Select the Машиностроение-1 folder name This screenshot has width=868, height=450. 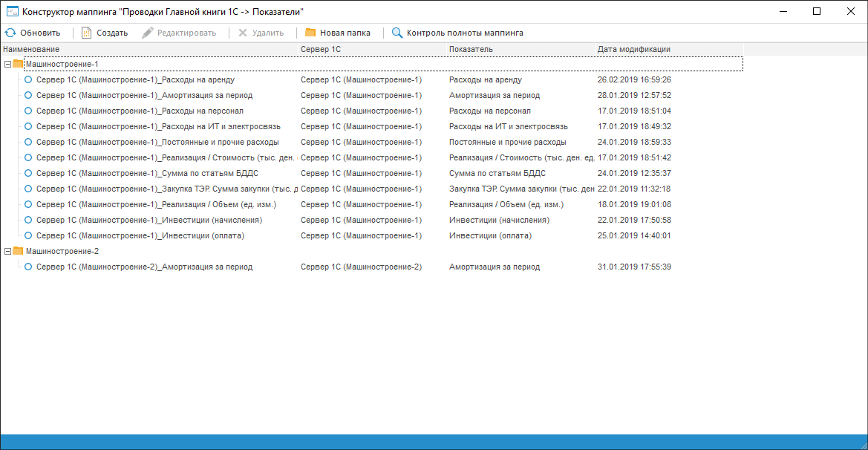point(62,64)
